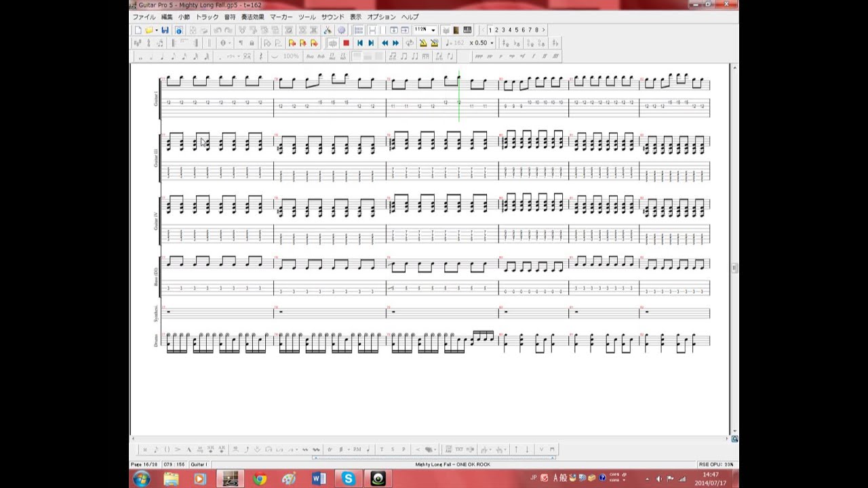868x488 pixels.
Task: Redo the last edit
Action: click(x=228, y=30)
